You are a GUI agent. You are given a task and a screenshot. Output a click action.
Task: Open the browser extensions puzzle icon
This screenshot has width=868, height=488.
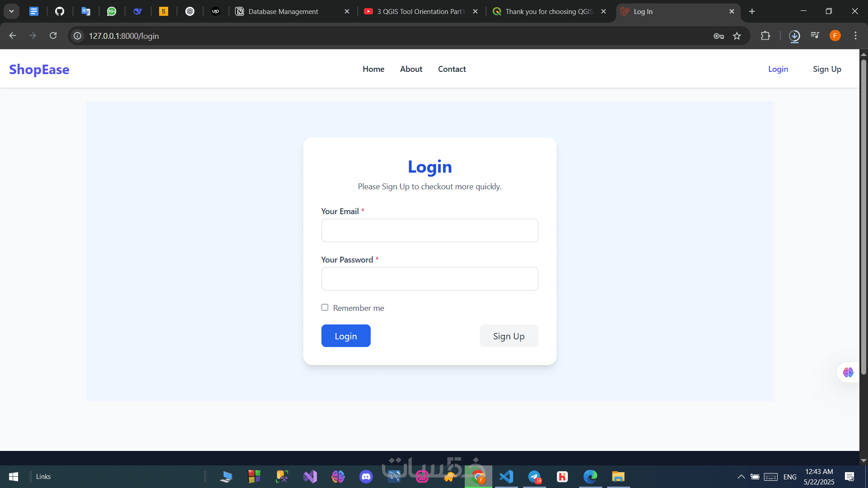(x=765, y=36)
